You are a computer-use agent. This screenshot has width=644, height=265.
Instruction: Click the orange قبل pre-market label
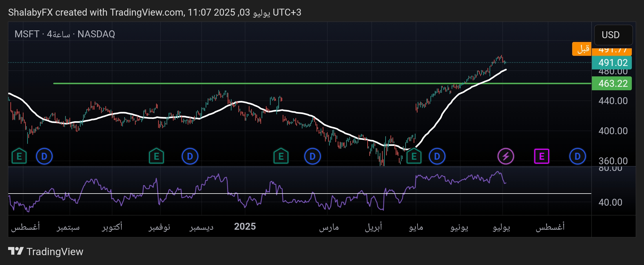(x=582, y=49)
